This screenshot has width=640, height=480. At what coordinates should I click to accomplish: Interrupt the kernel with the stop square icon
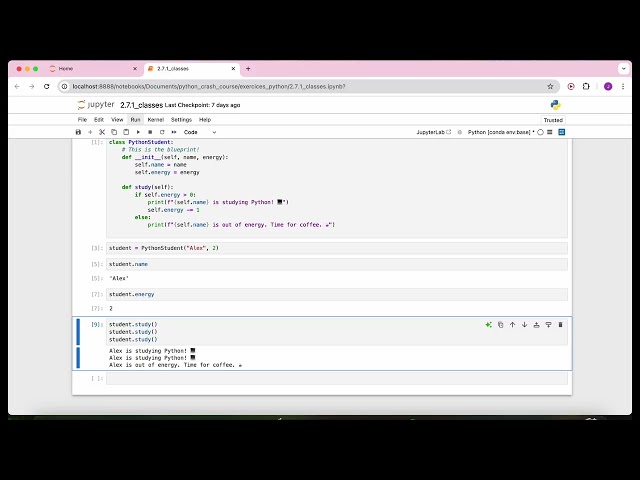point(150,132)
